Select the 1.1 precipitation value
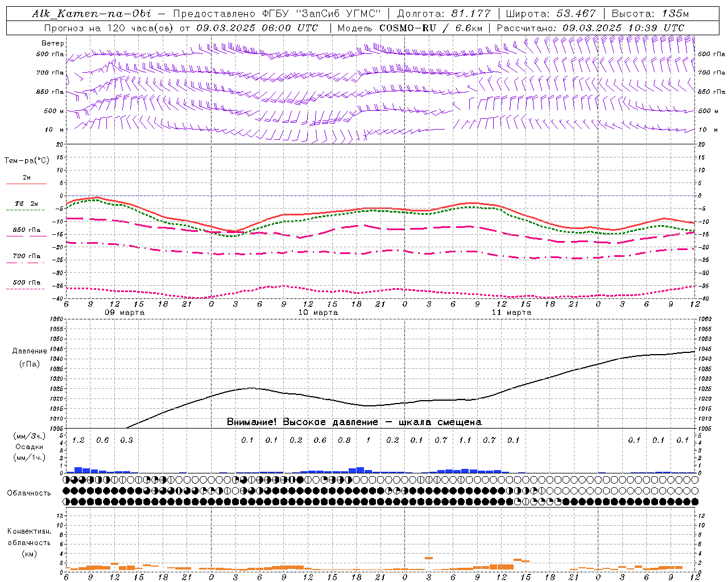728x582 pixels. (465, 440)
